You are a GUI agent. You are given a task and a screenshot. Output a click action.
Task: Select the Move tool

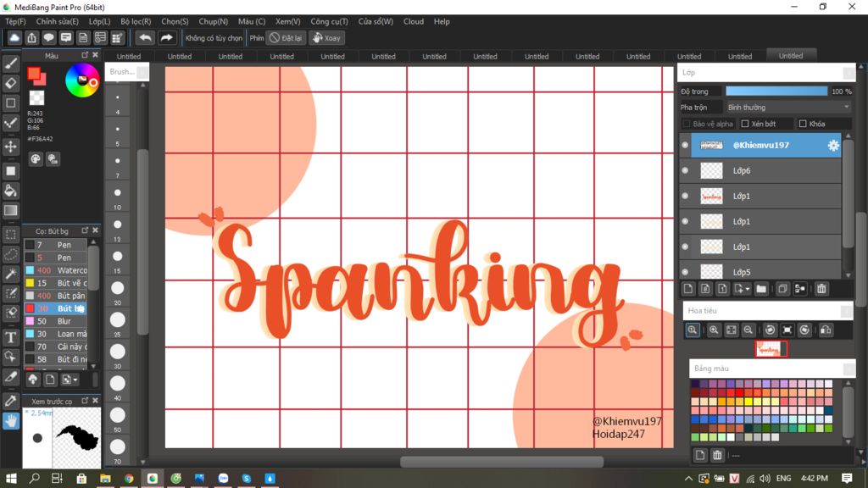10,147
